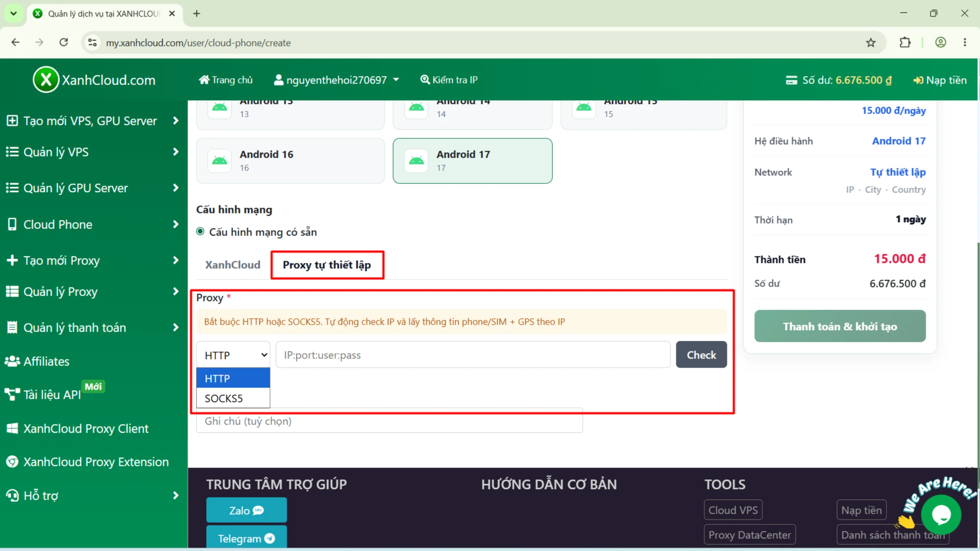
Task: Open the Zalo support button
Action: point(247,510)
